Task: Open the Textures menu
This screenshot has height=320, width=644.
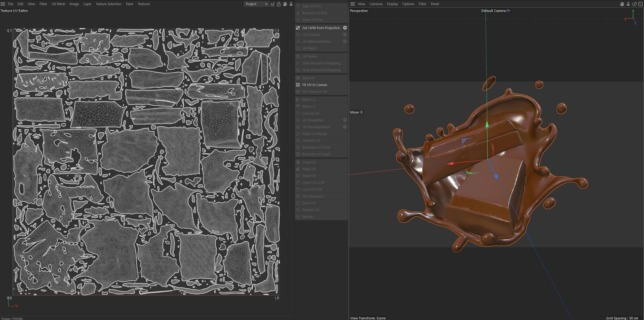Action: [144, 4]
